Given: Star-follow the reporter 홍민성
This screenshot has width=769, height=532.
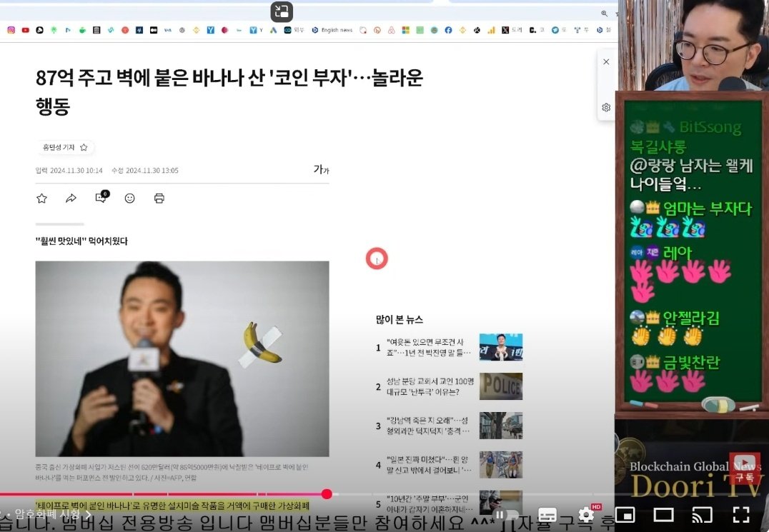Looking at the screenshot, I should [x=84, y=147].
